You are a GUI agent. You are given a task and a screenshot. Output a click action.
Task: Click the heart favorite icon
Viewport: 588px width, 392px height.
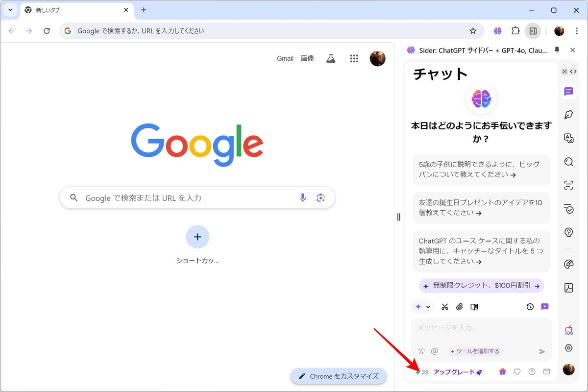pyautogui.click(x=517, y=372)
